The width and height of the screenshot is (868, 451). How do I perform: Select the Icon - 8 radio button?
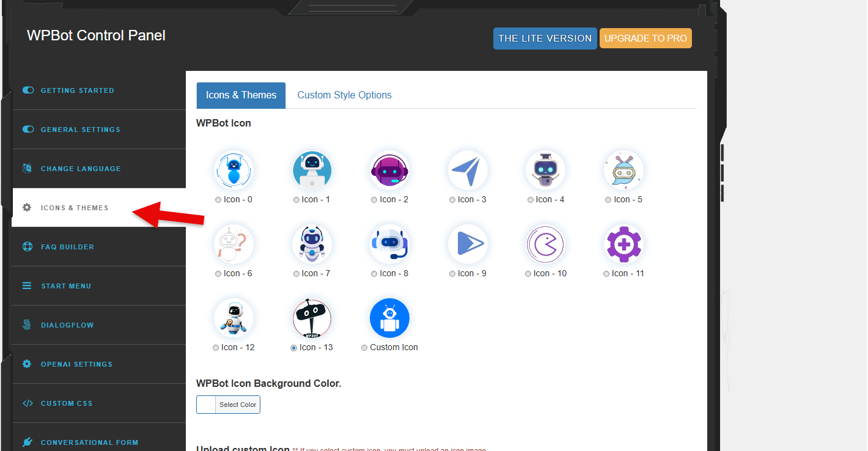pos(374,274)
